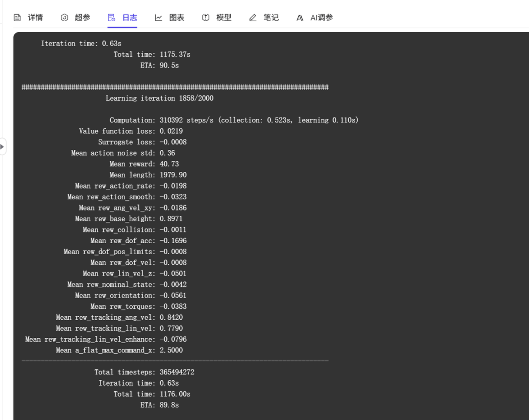Click the Mean rew_torques line
529x420 pixels.
tap(138, 306)
